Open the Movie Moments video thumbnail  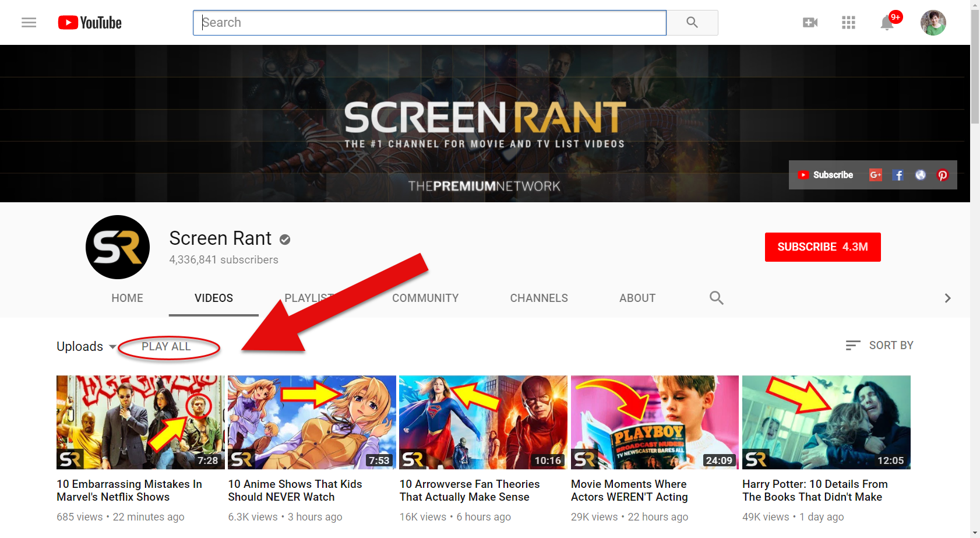(655, 423)
